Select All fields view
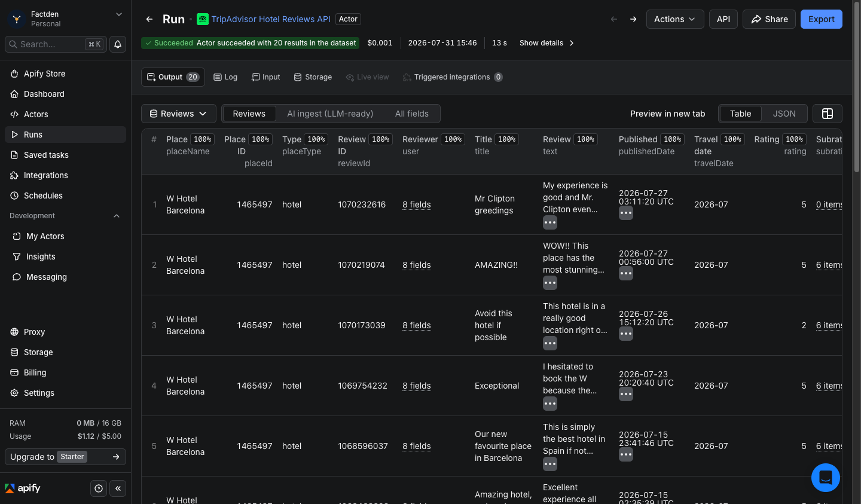861x504 pixels. tap(412, 114)
